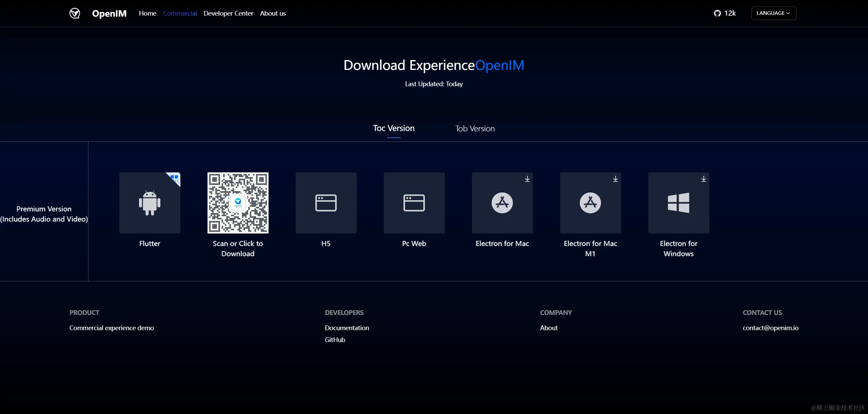Open the GitHub 12k stars icon
The image size is (868, 414).
pos(717,13)
